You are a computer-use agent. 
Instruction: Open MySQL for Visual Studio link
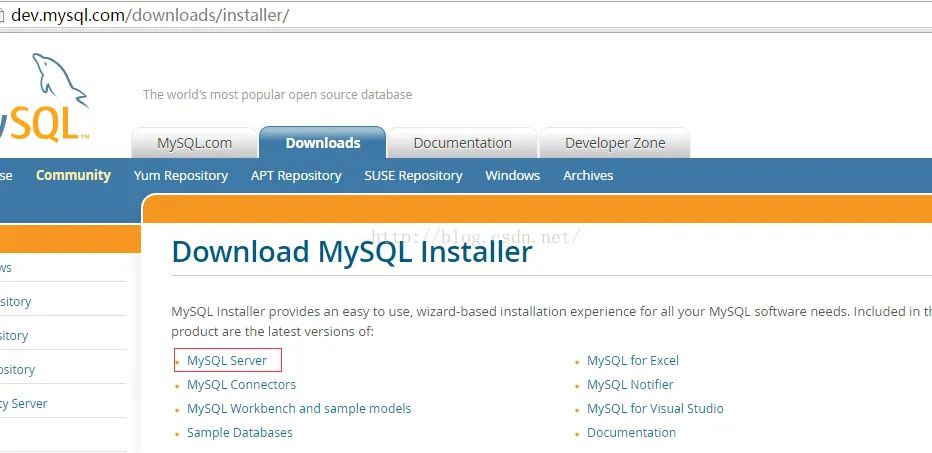[x=655, y=408]
